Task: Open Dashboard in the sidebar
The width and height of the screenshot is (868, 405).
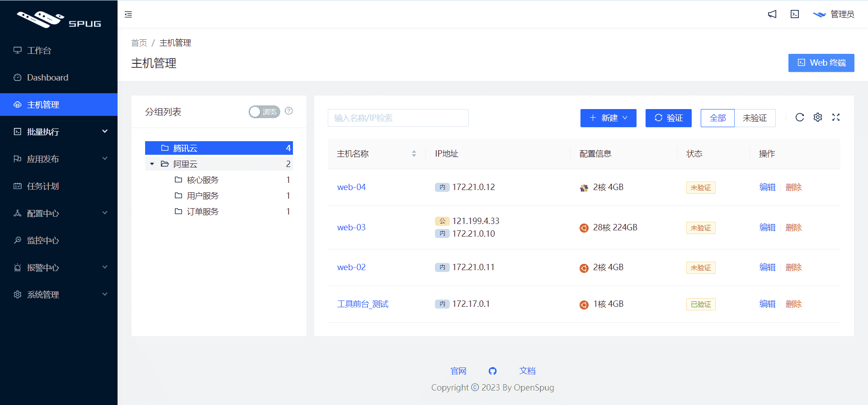Action: tap(59, 77)
